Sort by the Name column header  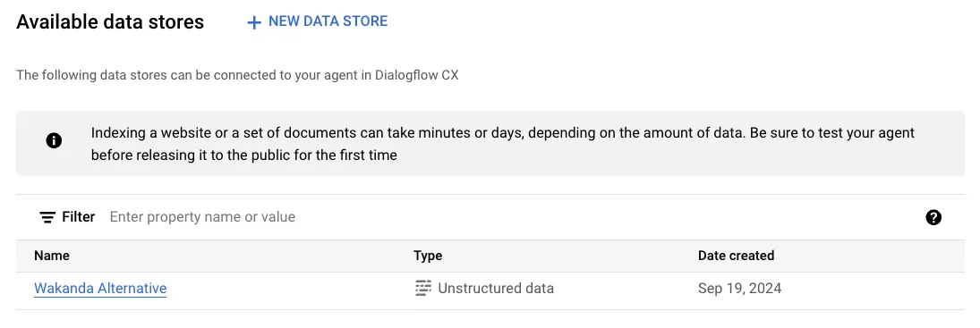click(52, 256)
